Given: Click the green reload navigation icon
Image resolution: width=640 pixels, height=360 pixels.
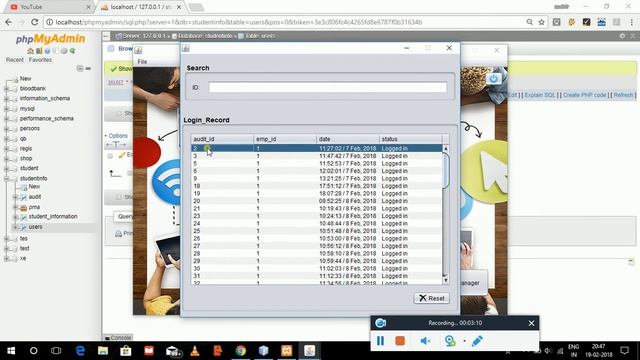Looking at the screenshot, I should 72,51.
